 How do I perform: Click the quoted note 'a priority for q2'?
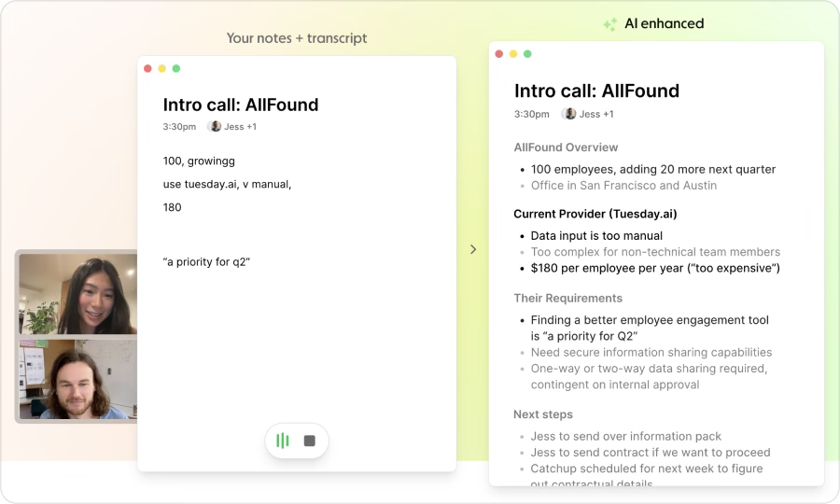206,262
